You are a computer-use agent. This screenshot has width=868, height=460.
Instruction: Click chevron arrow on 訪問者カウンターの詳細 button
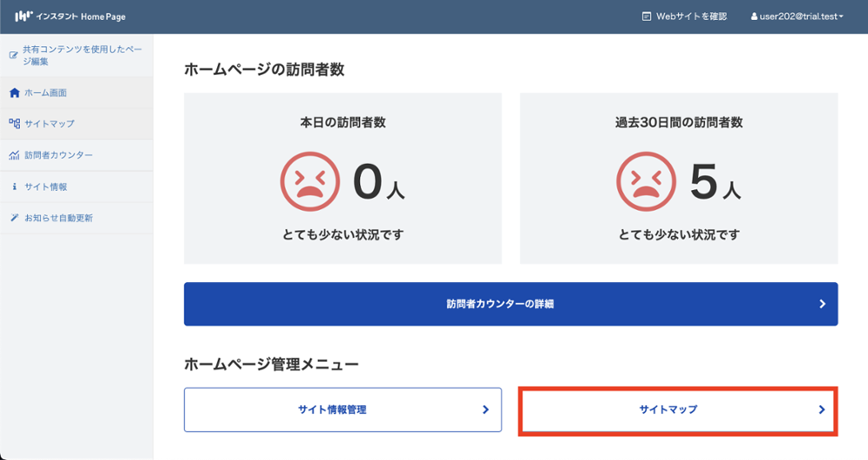pyautogui.click(x=822, y=305)
